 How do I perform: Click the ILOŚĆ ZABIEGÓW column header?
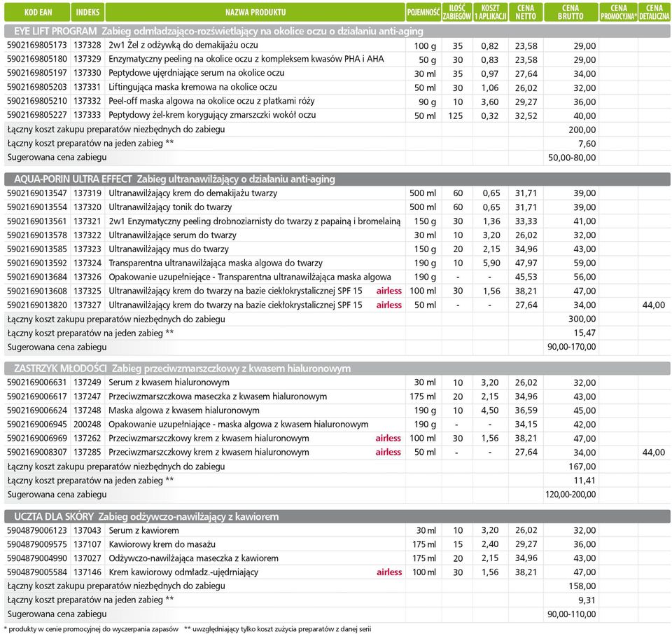pyautogui.click(x=457, y=12)
